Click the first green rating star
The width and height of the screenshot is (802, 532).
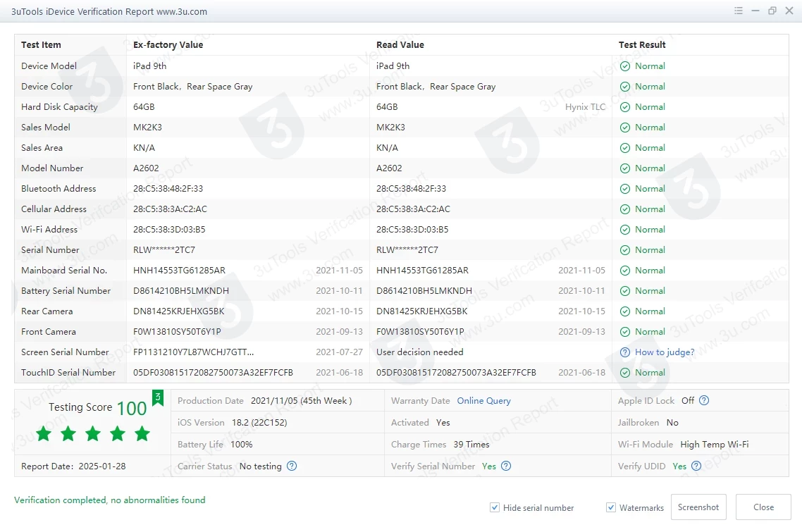tap(44, 434)
